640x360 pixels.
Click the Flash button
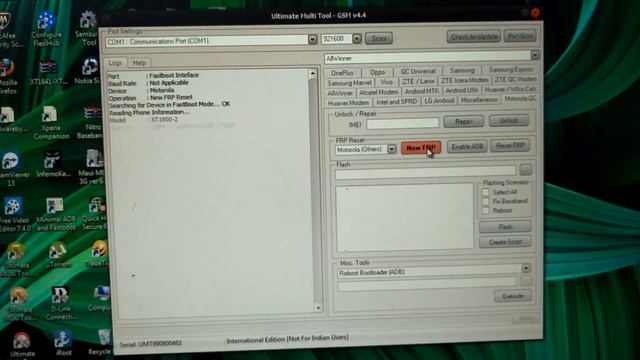[x=505, y=227]
